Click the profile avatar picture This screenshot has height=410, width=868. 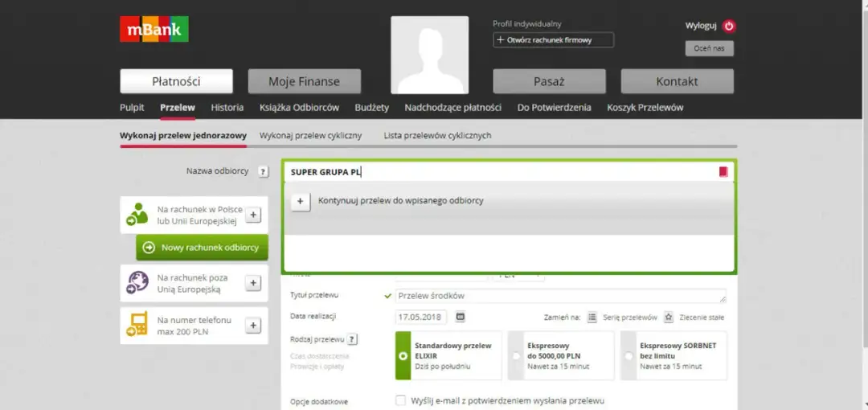(429, 55)
